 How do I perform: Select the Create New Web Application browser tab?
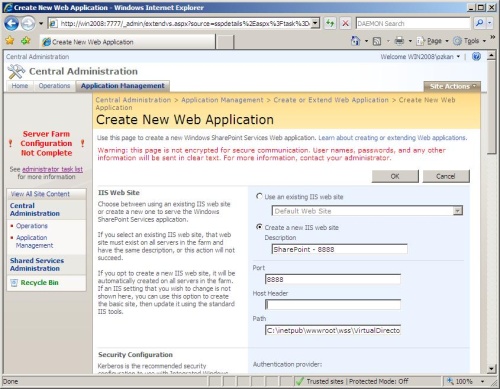pyautogui.click(x=127, y=42)
